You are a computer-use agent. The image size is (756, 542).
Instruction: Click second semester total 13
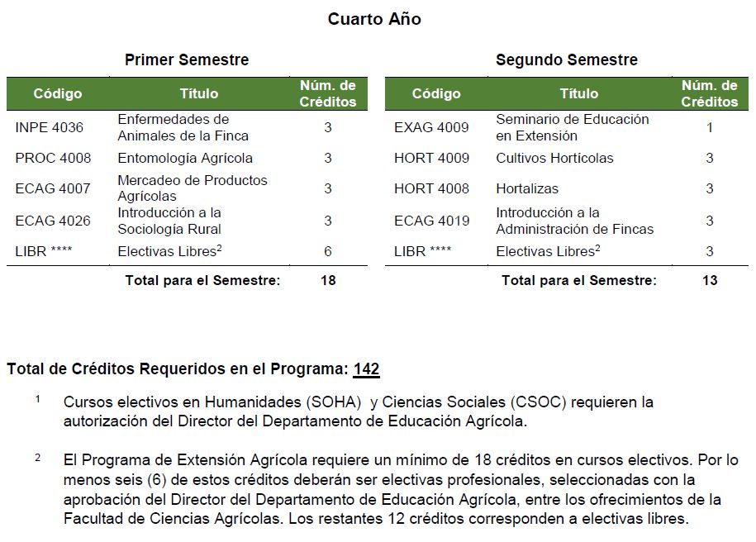[710, 280]
